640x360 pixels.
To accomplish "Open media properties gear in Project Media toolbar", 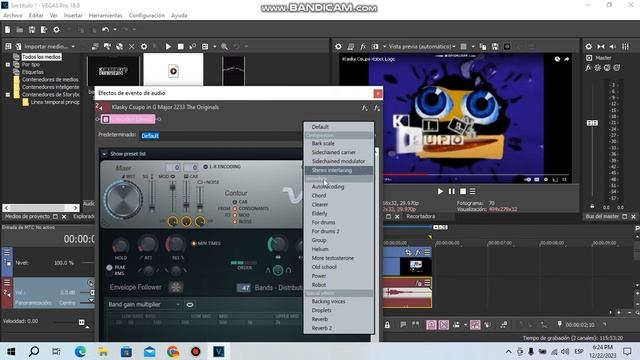I will click(144, 47).
